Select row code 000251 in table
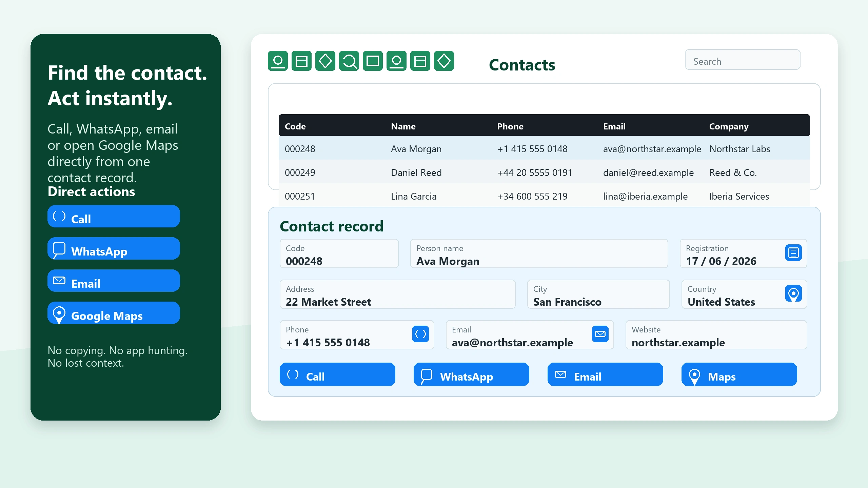The image size is (868, 488). point(300,196)
